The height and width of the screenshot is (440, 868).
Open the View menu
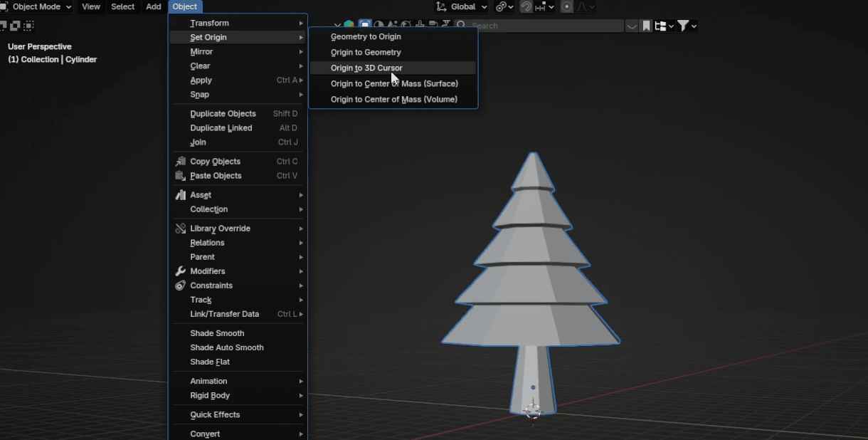point(91,6)
